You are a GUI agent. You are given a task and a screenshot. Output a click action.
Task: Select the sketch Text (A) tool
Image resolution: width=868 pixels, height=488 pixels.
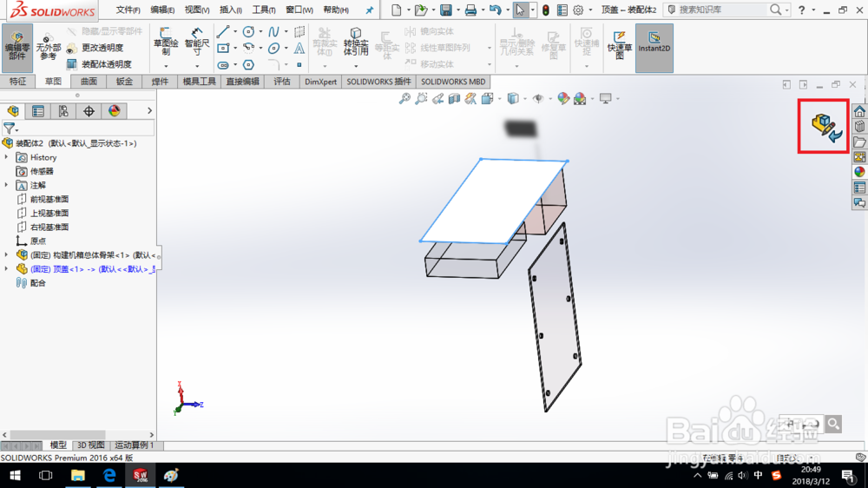(299, 48)
